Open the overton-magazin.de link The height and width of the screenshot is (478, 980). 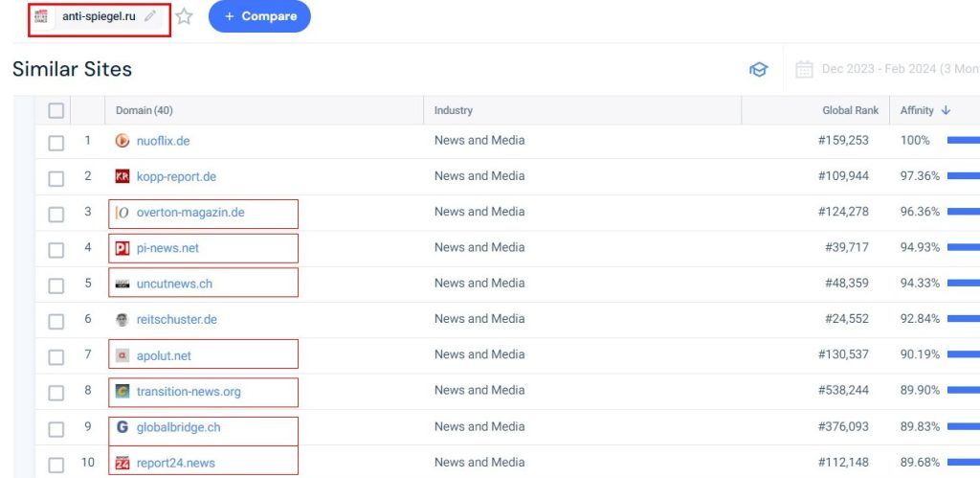(189, 213)
